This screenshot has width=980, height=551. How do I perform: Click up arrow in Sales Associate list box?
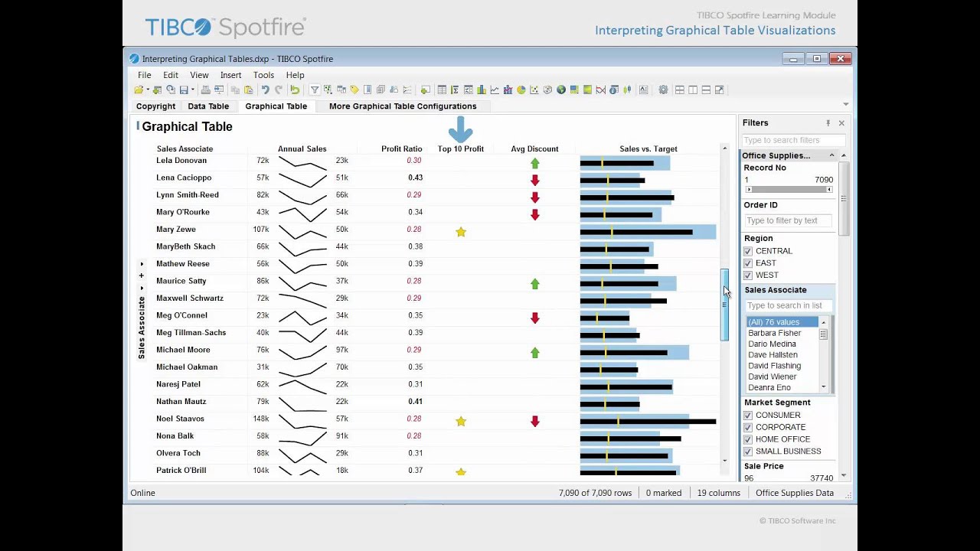pos(824,322)
